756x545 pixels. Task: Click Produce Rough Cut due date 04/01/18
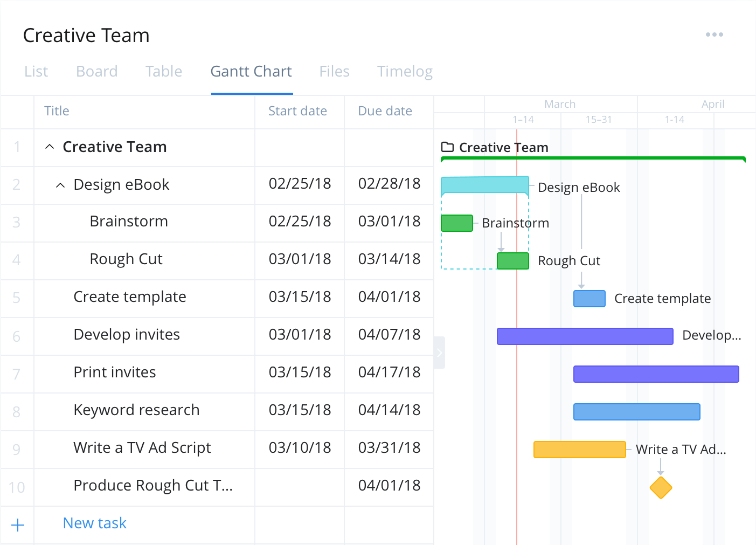(390, 486)
